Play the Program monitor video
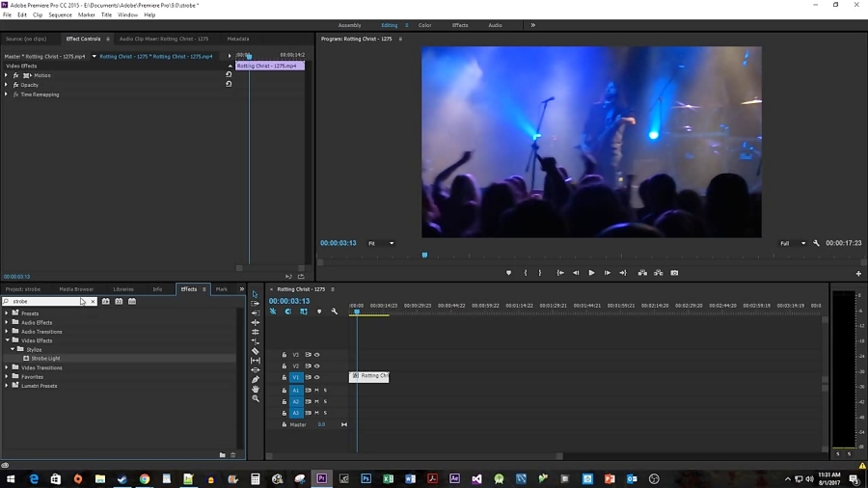 pyautogui.click(x=591, y=273)
